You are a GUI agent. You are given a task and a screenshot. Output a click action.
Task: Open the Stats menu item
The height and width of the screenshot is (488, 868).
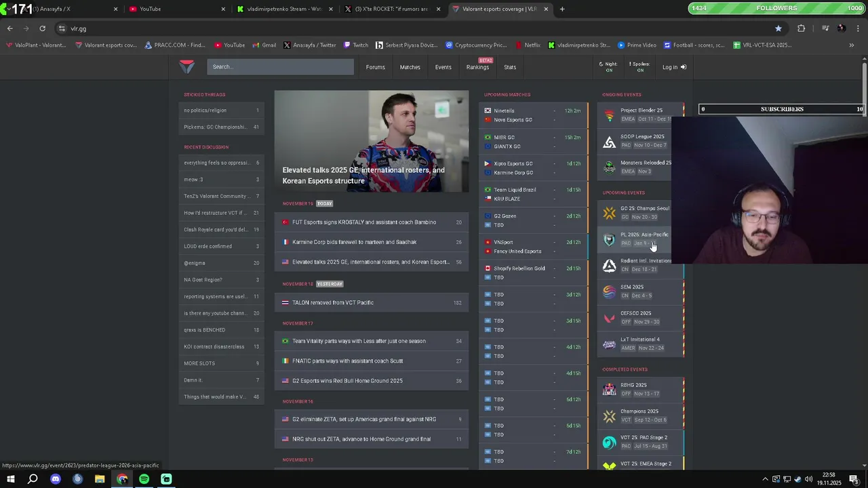tap(510, 67)
